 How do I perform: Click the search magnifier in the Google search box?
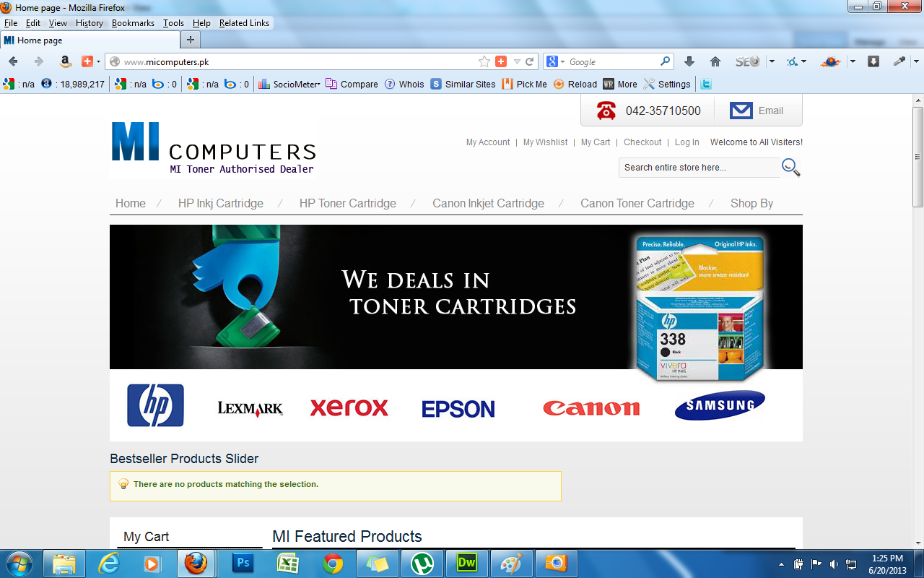(666, 61)
